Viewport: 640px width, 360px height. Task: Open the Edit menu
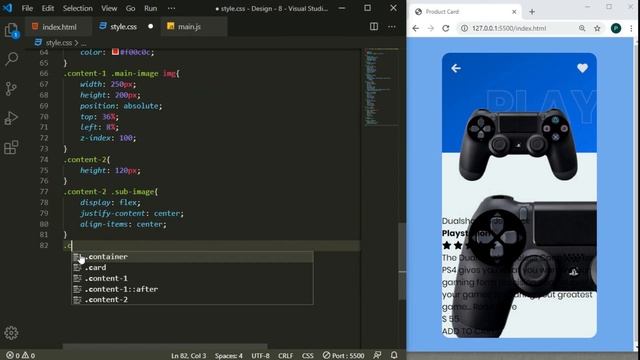point(48,8)
